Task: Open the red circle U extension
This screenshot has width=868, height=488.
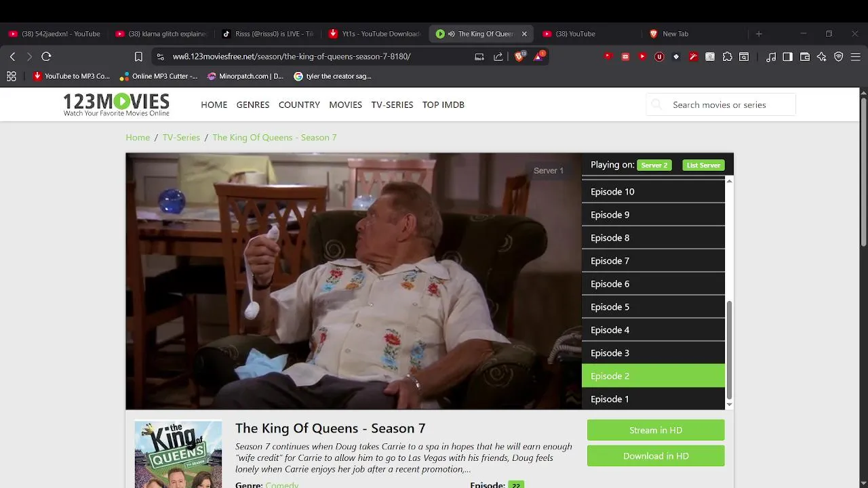Action: (658, 57)
